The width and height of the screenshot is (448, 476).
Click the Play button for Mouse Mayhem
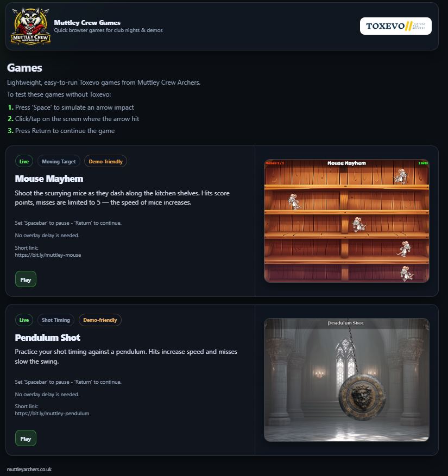[26, 280]
